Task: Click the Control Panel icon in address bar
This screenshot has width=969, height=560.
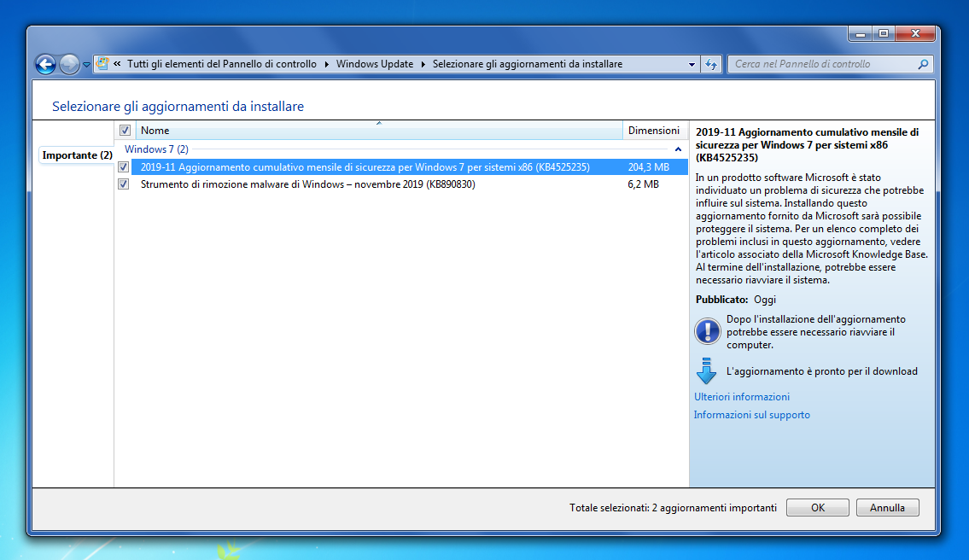Action: (x=102, y=64)
